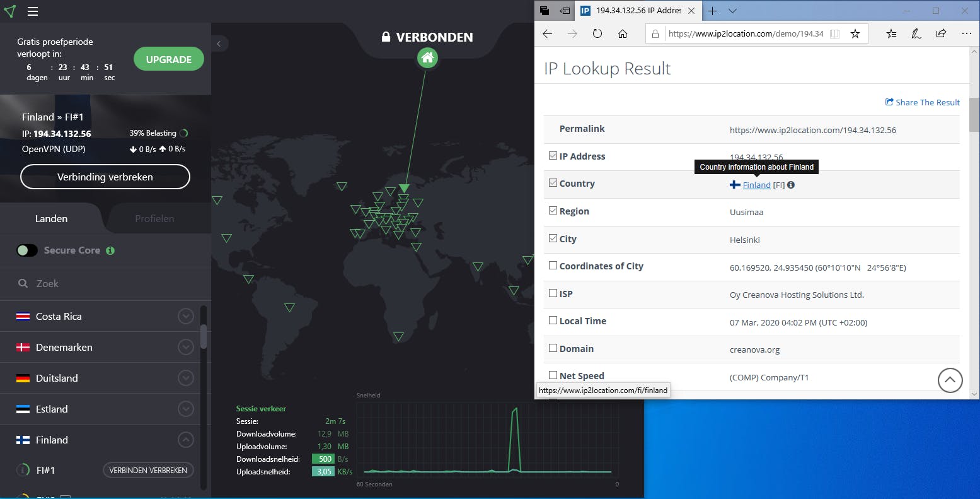Click the Permalink URL text
This screenshot has width=980, height=499.
coord(813,130)
